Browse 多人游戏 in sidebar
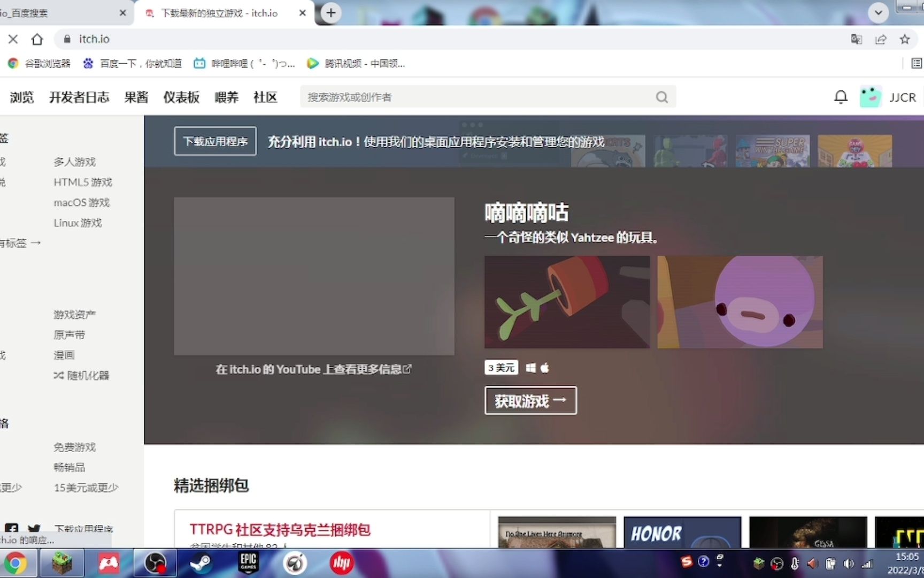This screenshot has height=578, width=924. click(x=75, y=162)
